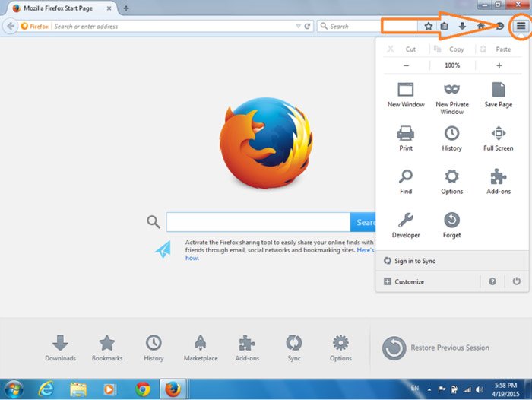Viewport: 532px width, 400px height.
Task: Zoom out with the minus button
Action: click(406, 65)
